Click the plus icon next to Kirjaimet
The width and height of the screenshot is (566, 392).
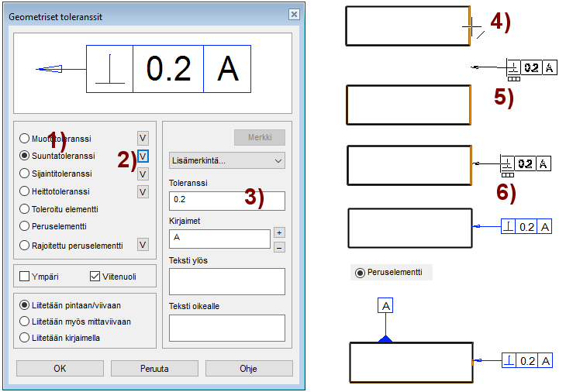[x=279, y=232]
